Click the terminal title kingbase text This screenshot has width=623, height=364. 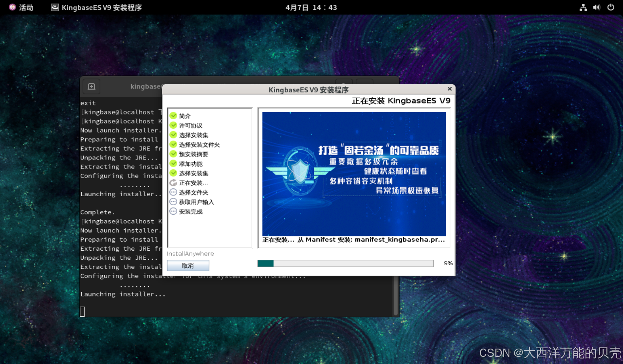point(145,86)
